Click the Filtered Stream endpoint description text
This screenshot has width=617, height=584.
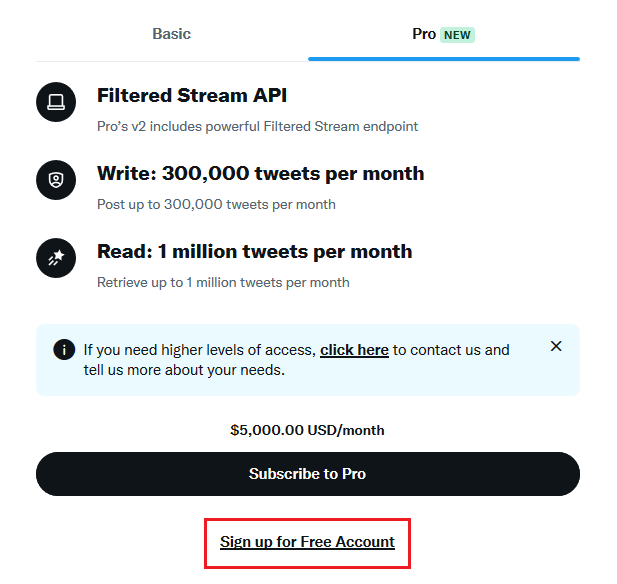tap(257, 127)
